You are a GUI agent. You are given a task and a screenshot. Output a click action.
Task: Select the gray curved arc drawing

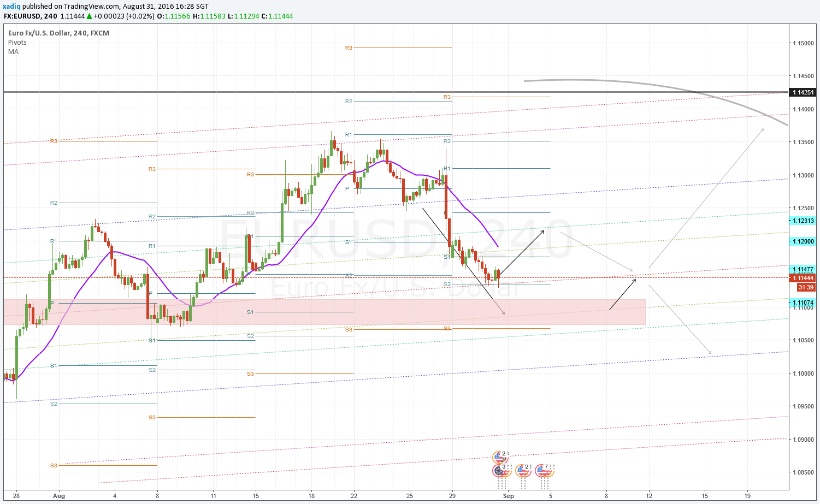656,85
